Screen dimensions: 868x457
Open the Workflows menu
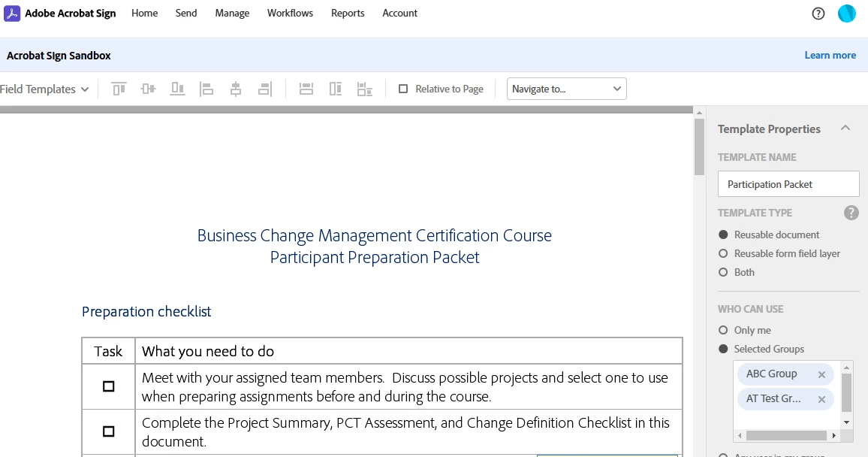(290, 14)
